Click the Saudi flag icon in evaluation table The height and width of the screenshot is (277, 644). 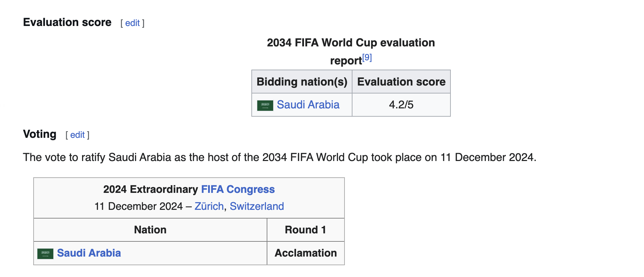[265, 105]
